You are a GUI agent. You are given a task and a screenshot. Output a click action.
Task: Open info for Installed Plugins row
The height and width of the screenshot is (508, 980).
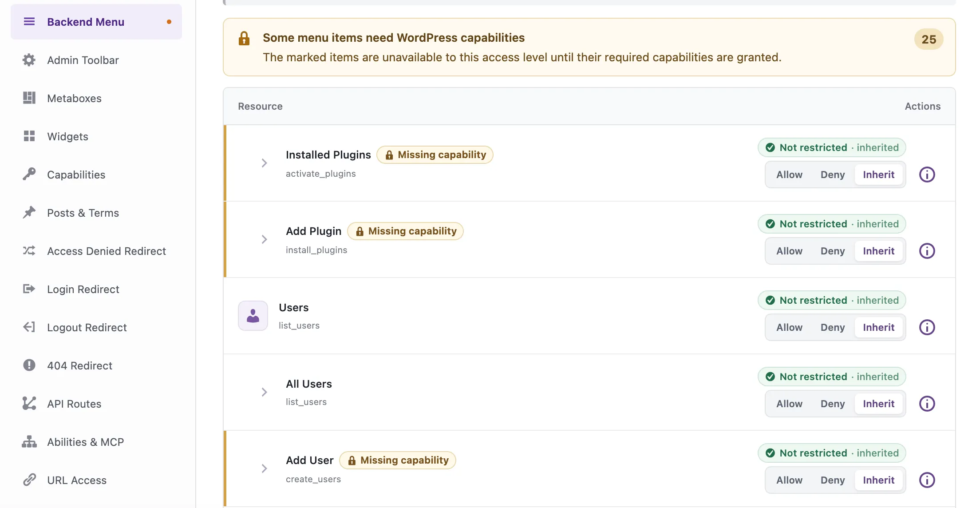pos(927,175)
